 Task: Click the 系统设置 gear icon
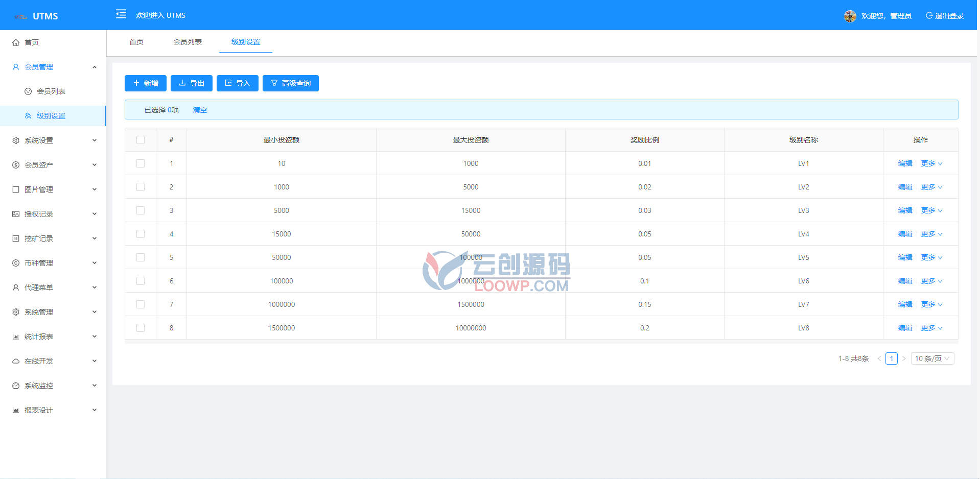tap(16, 140)
